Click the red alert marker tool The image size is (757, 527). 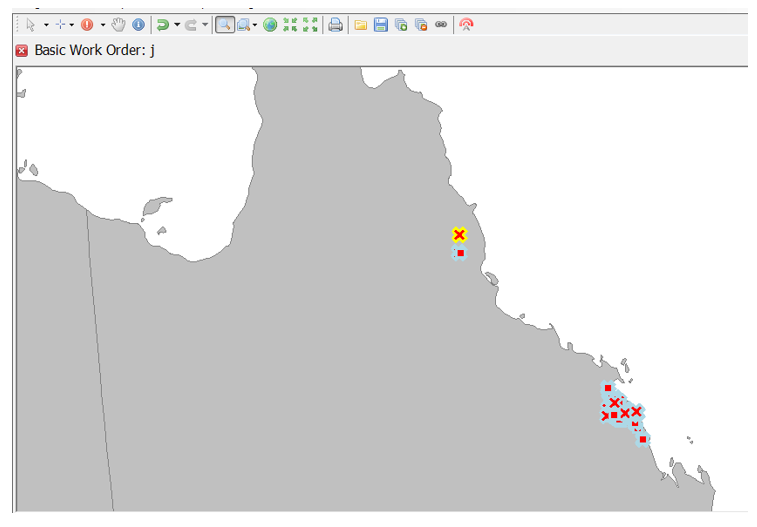click(87, 25)
